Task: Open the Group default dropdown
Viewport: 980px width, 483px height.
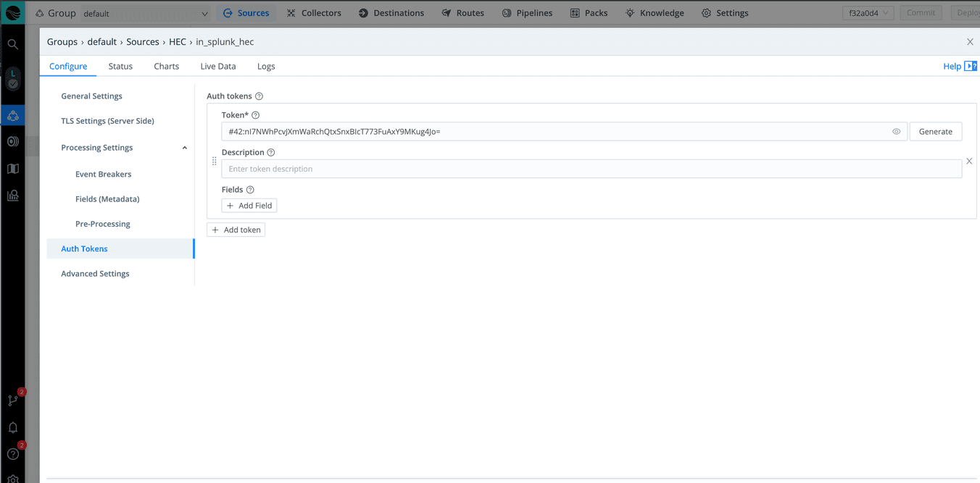Action: pos(144,14)
